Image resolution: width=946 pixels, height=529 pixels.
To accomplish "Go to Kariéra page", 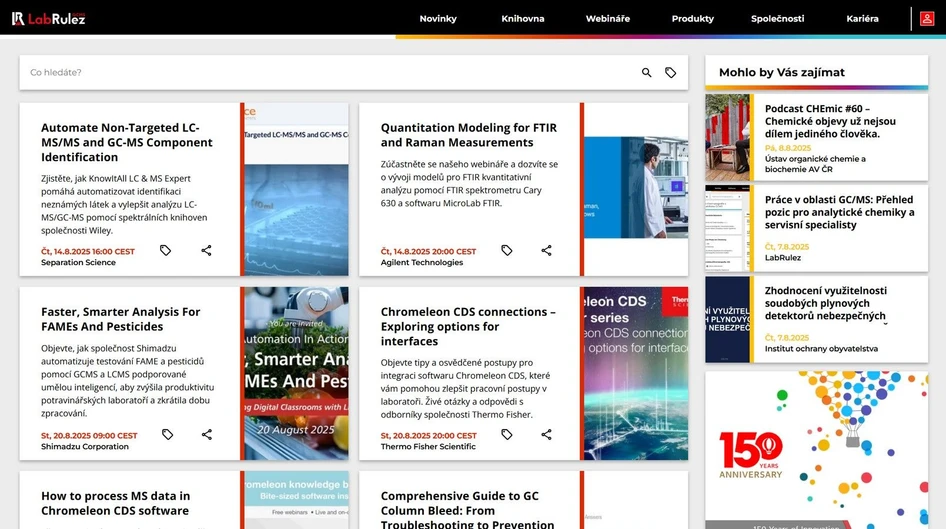I will click(x=862, y=19).
